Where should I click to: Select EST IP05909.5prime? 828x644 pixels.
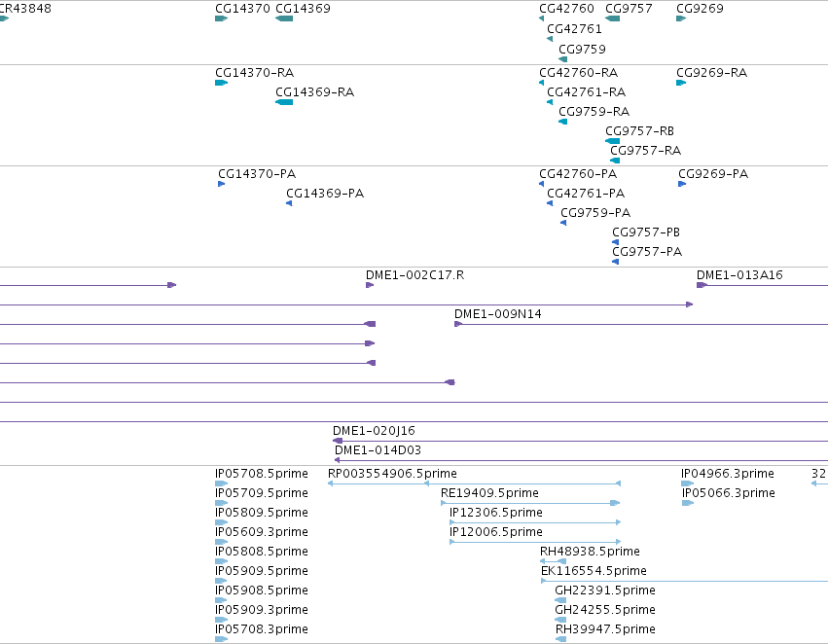pos(221,581)
